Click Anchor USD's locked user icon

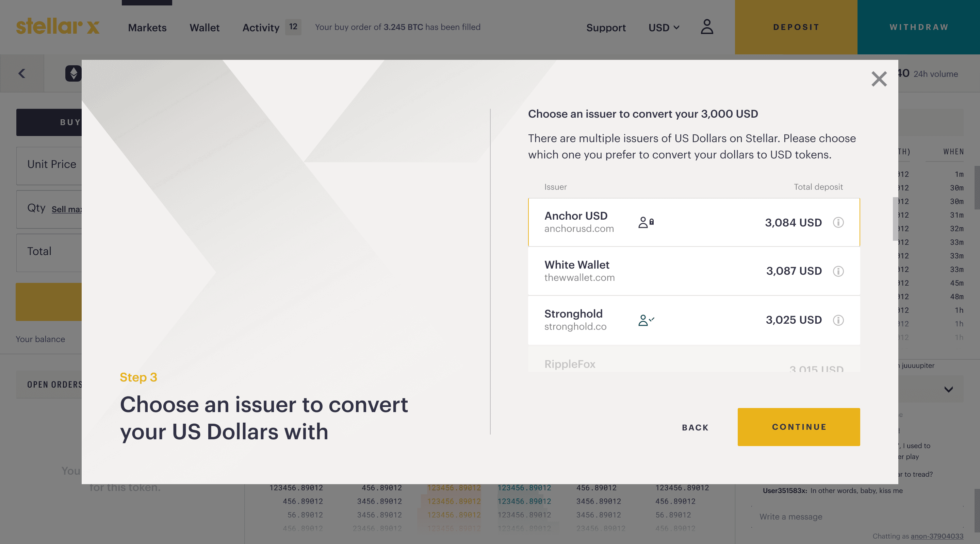click(x=646, y=222)
